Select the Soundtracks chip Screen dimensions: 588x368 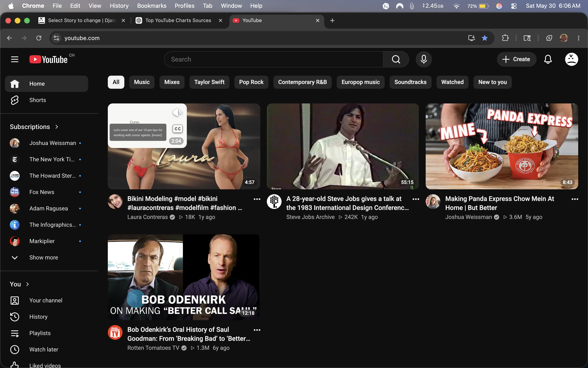[x=410, y=82]
